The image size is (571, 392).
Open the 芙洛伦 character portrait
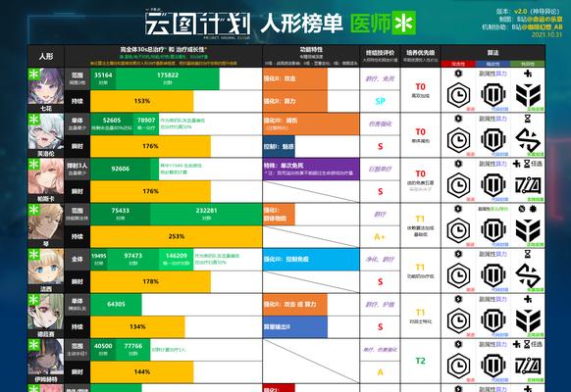click(46, 131)
